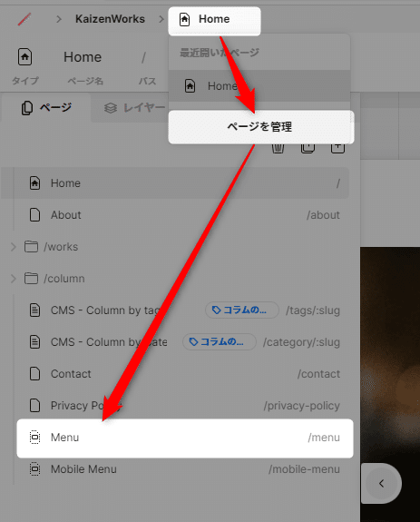The image size is (420, 522).
Task: Edit the page path field showing /
Action: click(143, 57)
